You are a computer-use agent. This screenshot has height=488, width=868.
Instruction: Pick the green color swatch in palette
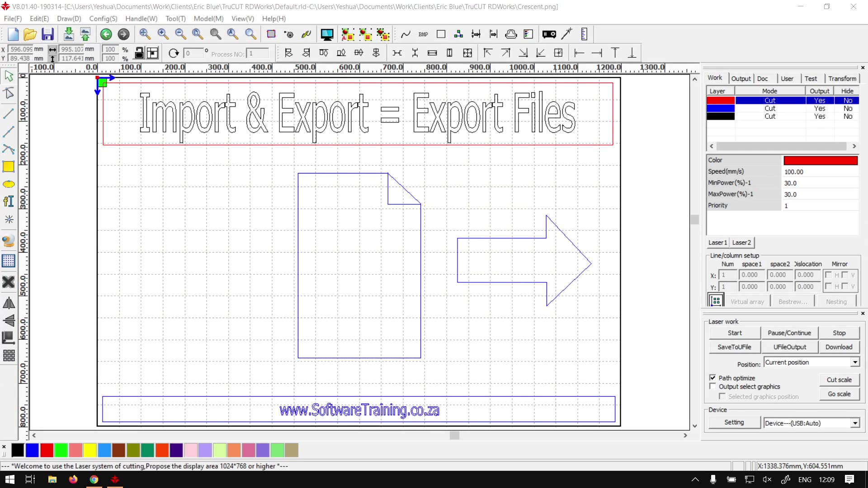(61, 450)
